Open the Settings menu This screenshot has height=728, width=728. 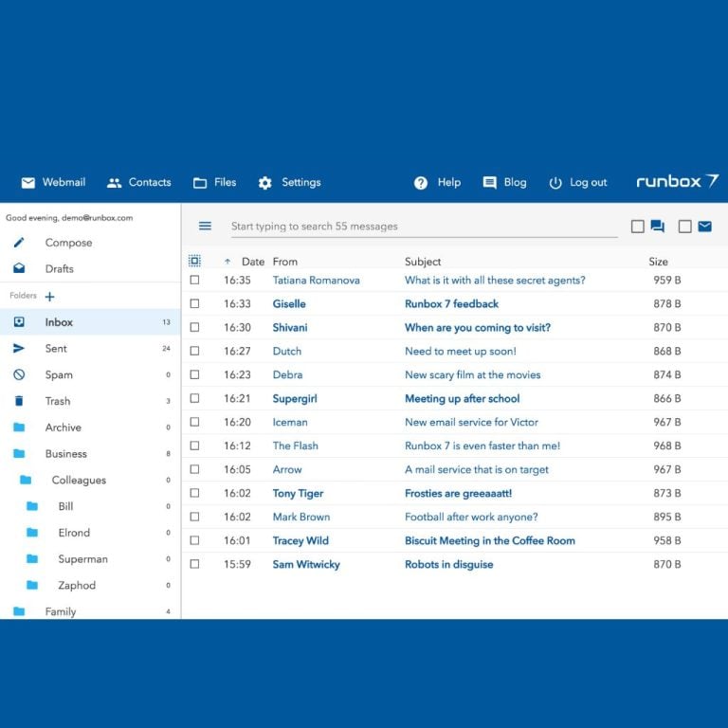point(301,182)
